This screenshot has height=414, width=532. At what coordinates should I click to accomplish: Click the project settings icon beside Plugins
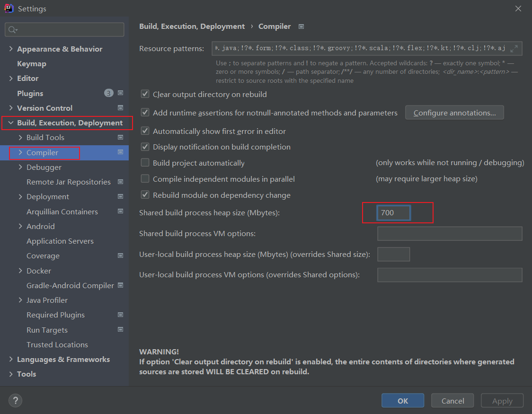point(120,93)
